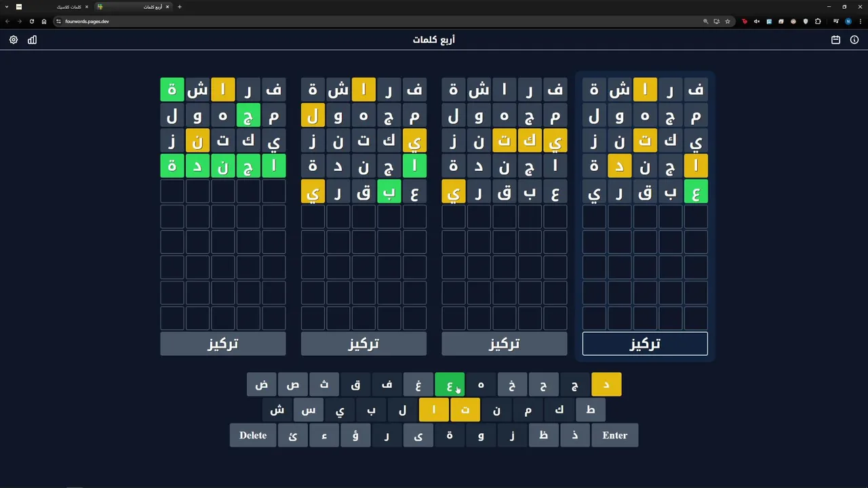868x488 pixels.
Task: Tap the ؤ key
Action: click(356, 436)
